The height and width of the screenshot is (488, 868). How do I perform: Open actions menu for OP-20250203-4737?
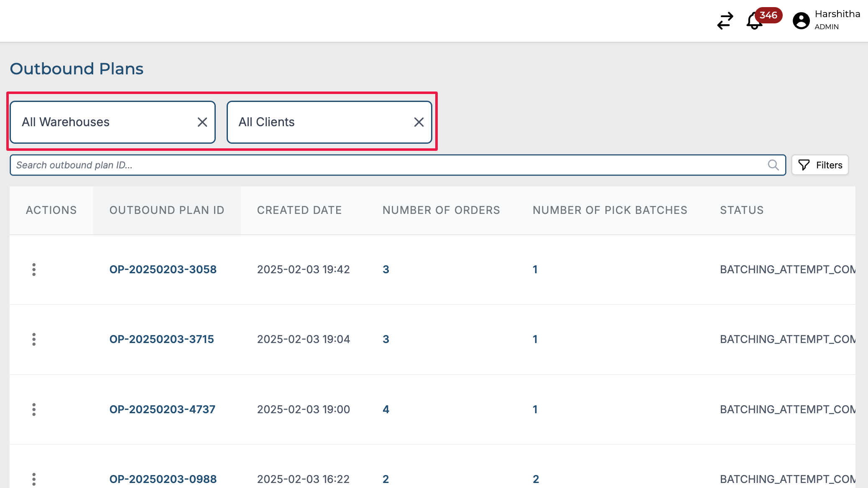[x=34, y=409]
